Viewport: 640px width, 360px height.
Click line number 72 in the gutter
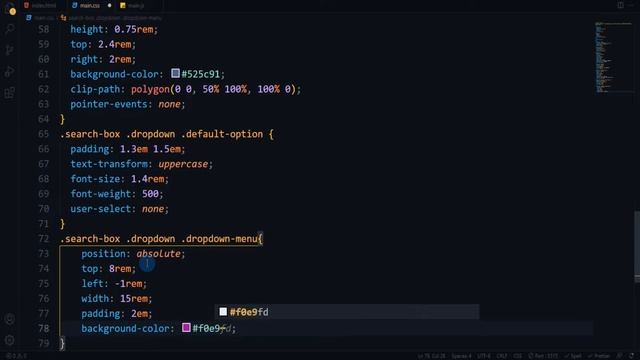coord(43,239)
